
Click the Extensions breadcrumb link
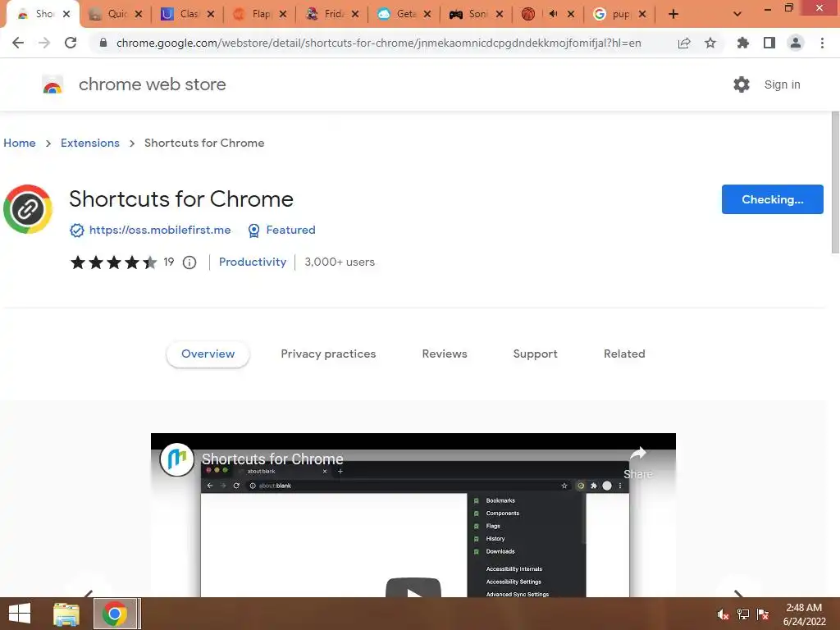tap(90, 143)
